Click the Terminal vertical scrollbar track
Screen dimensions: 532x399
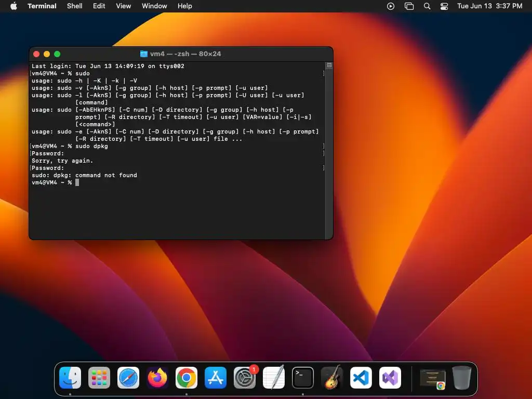coord(329,153)
